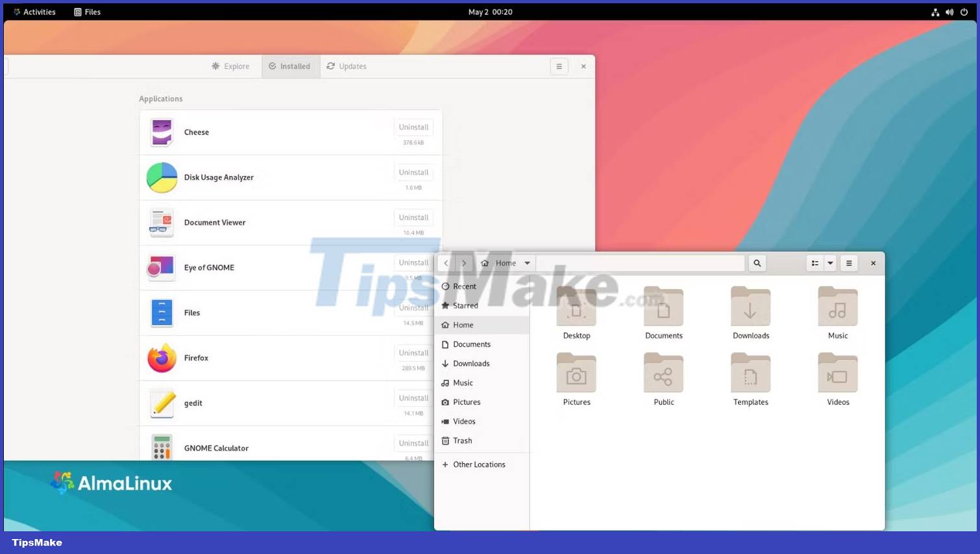Expand the Home path dropdown
The height and width of the screenshot is (554, 980).
[x=527, y=263]
